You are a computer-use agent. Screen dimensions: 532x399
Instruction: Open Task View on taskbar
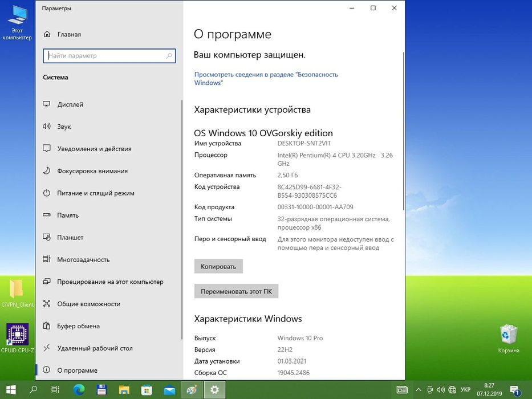click(55, 389)
